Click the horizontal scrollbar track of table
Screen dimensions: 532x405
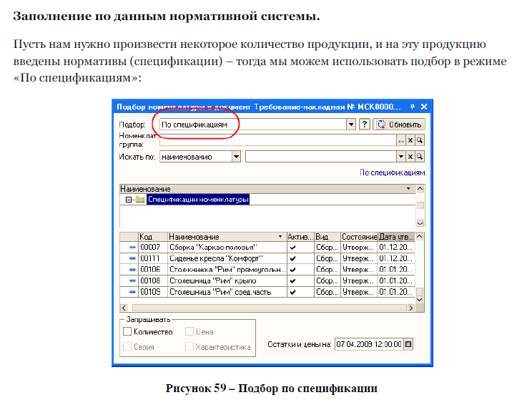pyautogui.click(x=268, y=308)
